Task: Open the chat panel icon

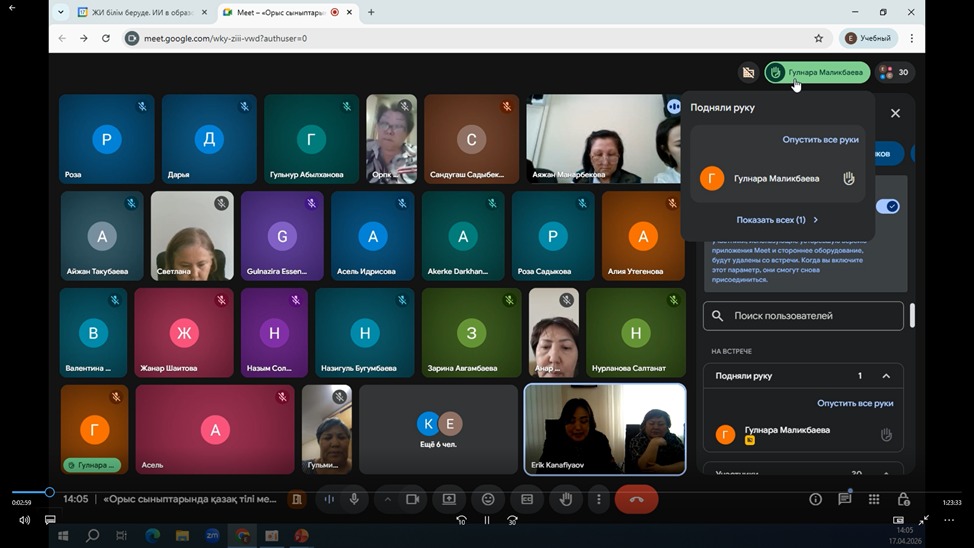Action: click(845, 499)
